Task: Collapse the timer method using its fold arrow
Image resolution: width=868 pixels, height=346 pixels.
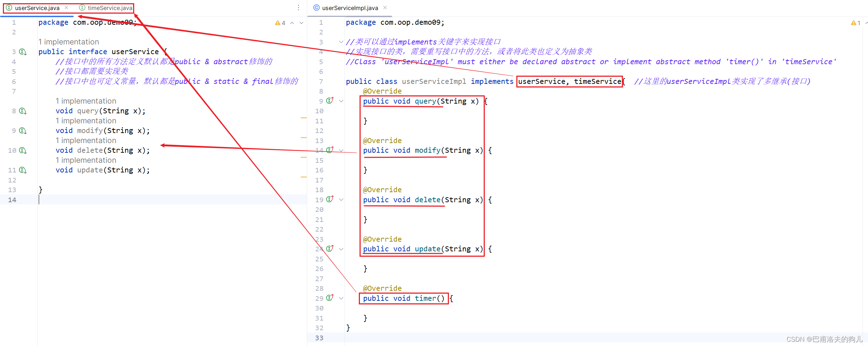Action: tap(341, 298)
